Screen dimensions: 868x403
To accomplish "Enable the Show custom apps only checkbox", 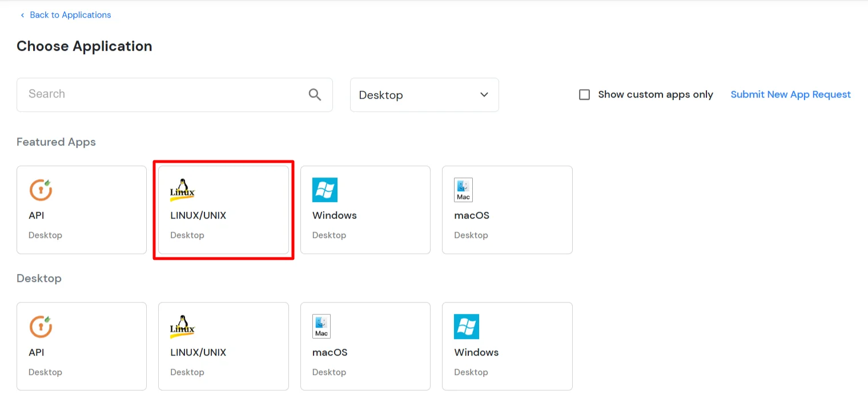I will tap(584, 95).
